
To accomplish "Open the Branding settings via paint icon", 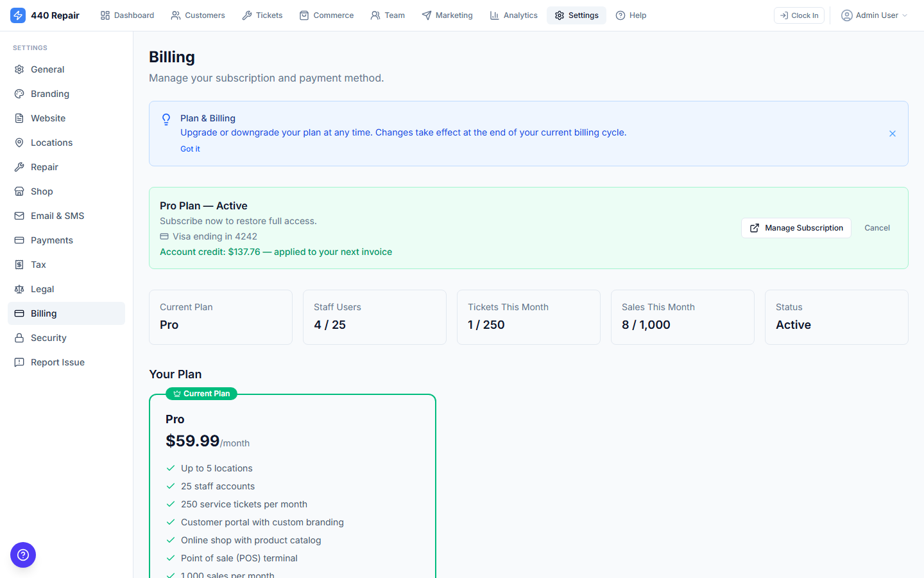I will point(19,93).
